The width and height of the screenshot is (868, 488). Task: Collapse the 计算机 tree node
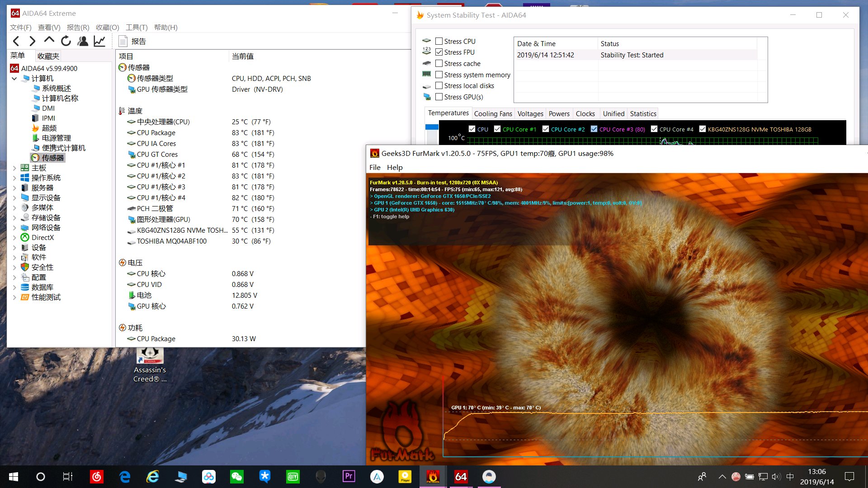coord(14,79)
